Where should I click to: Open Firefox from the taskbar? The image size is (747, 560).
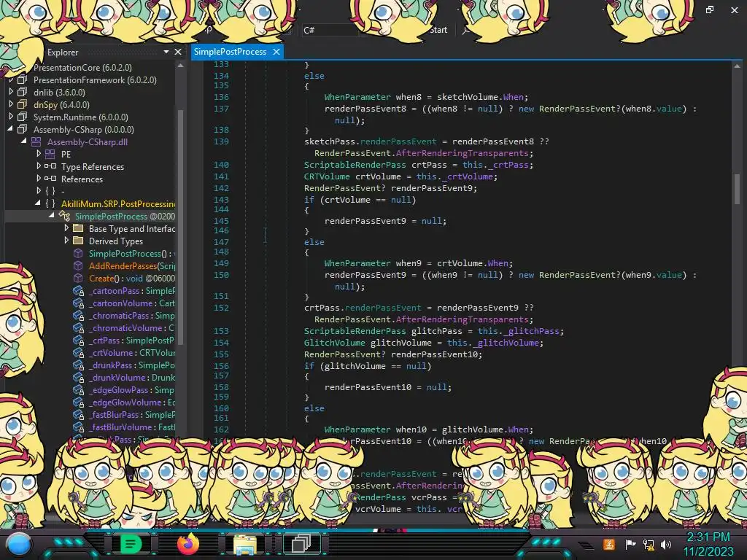188,544
